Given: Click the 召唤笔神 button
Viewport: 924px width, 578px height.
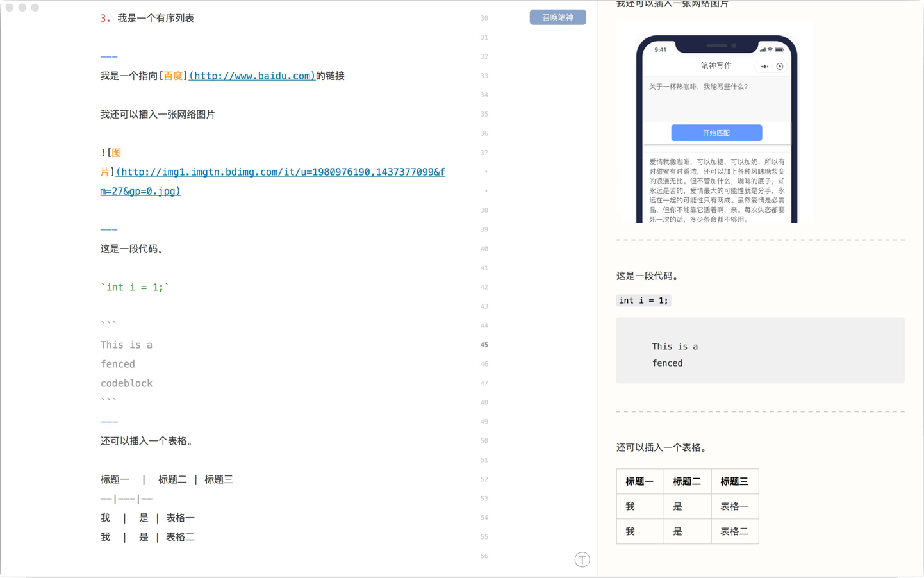Looking at the screenshot, I should pos(557,17).
